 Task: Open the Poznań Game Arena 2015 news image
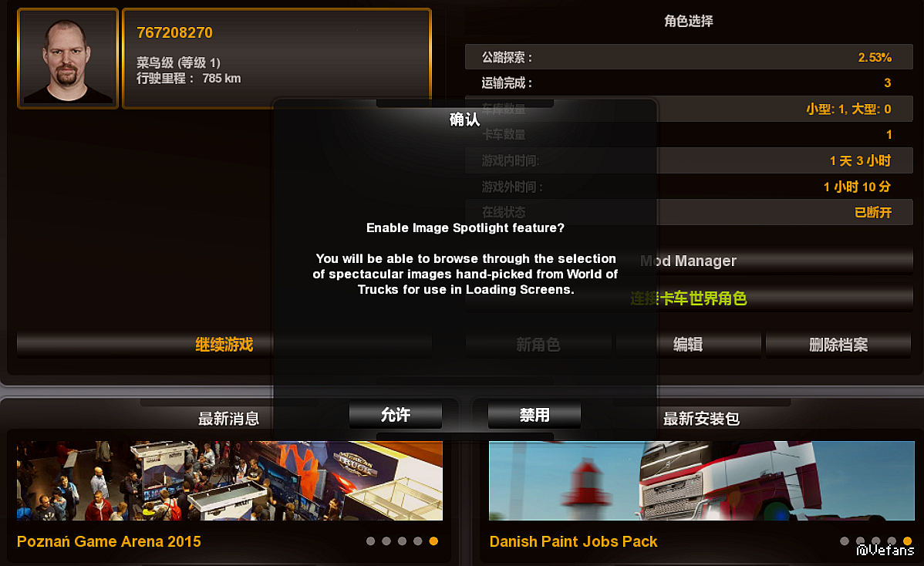click(x=229, y=480)
